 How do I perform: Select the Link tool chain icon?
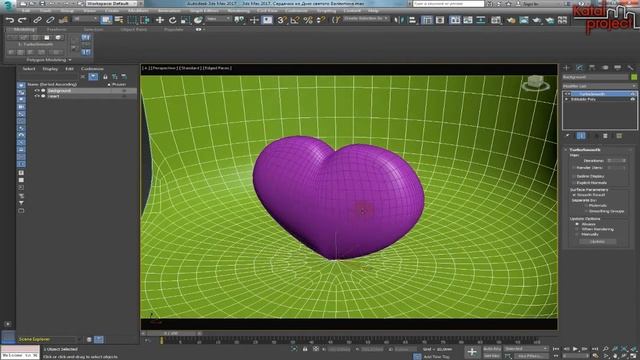[37, 20]
